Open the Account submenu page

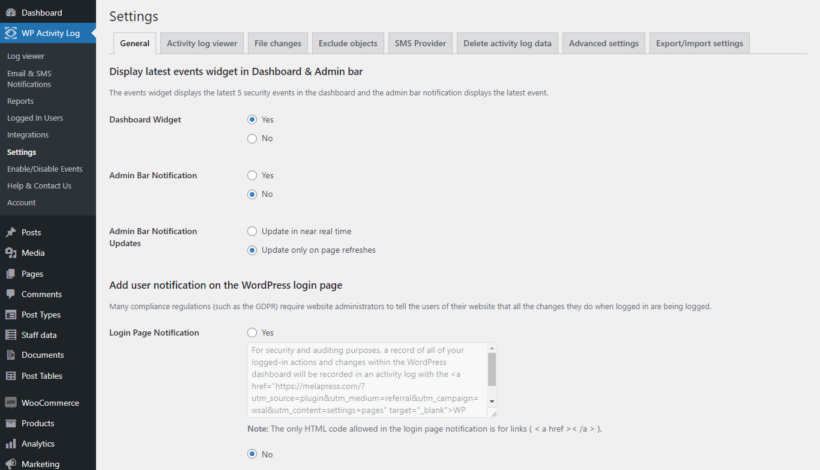coord(21,202)
